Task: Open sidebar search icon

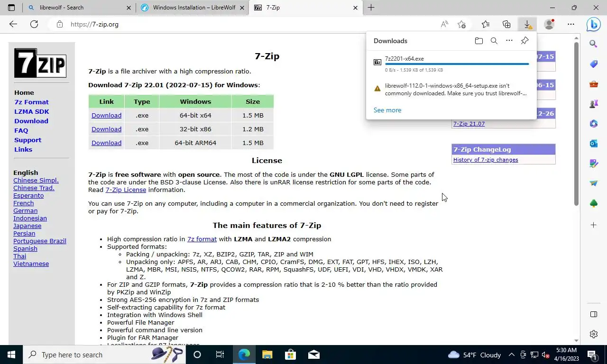Action: (594, 44)
